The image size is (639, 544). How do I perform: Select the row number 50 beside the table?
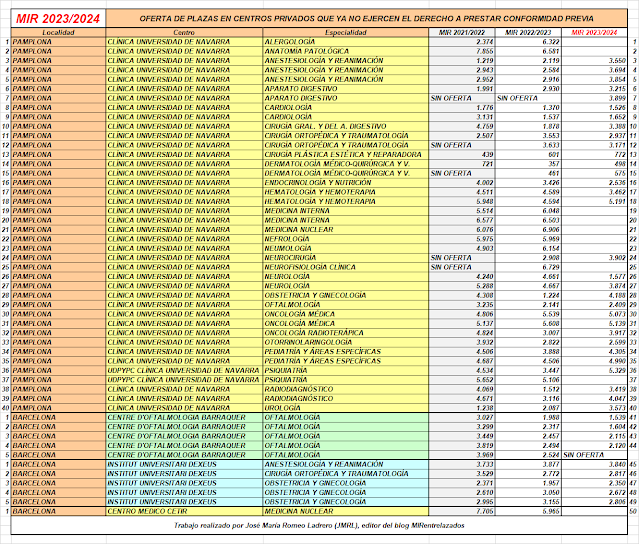tap(633, 511)
